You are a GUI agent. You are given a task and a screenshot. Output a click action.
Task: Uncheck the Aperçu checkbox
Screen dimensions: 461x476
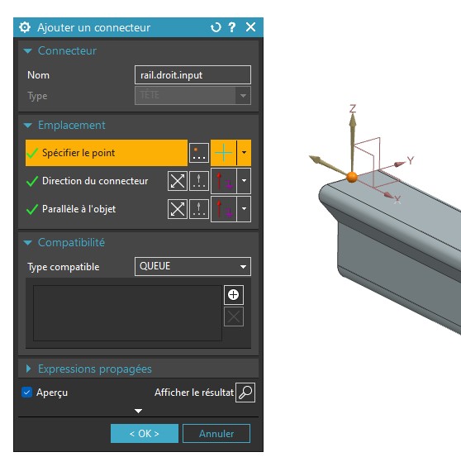pyautogui.click(x=27, y=393)
